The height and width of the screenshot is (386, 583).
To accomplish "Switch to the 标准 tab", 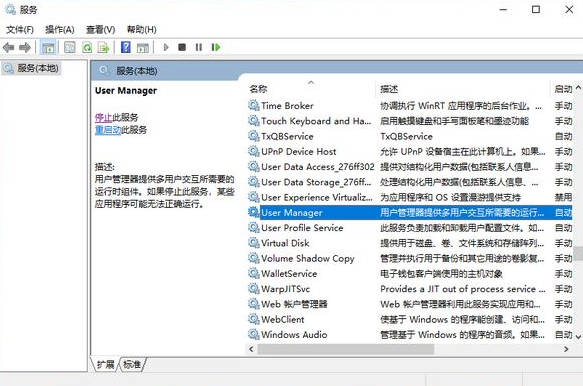I will point(132,364).
